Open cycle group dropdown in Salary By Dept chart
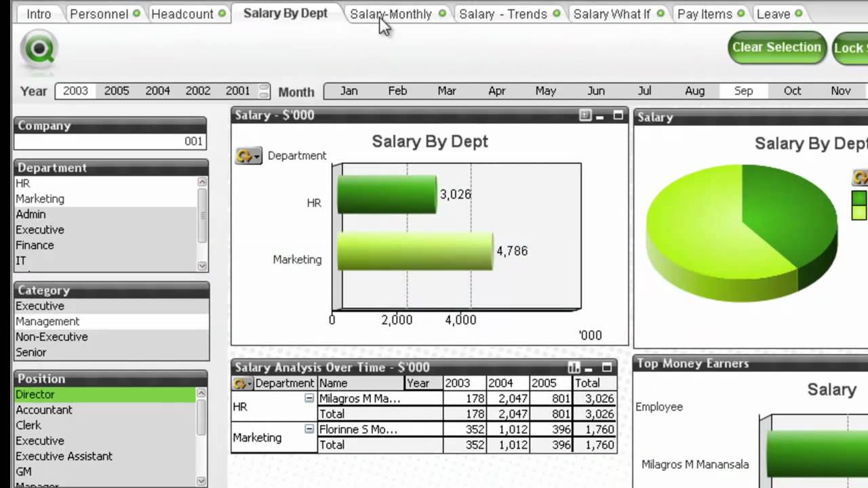 tap(248, 156)
